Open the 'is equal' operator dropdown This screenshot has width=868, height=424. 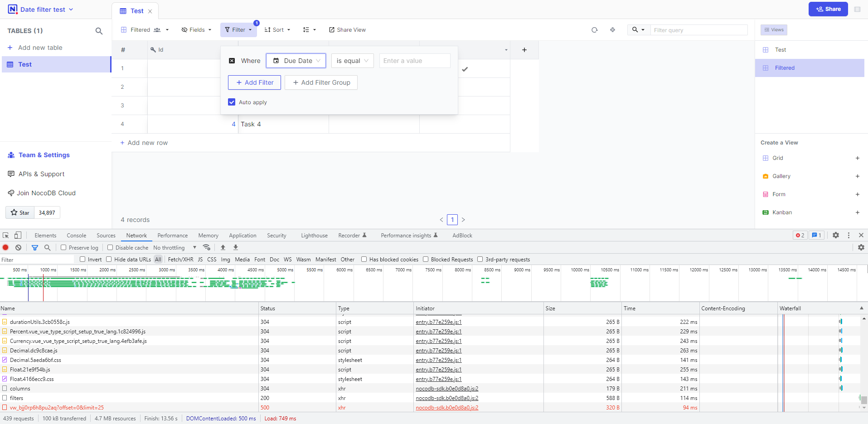coord(352,60)
